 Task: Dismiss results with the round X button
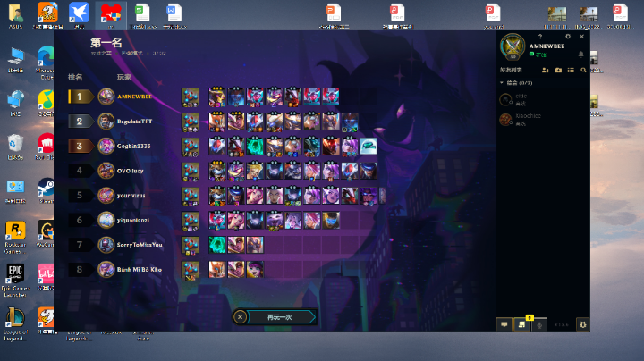pyautogui.click(x=240, y=316)
